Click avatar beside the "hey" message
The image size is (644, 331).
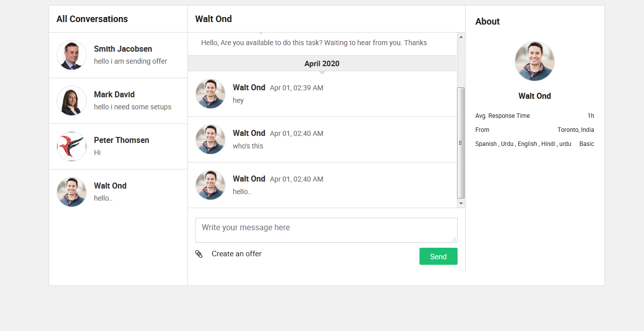coord(210,94)
